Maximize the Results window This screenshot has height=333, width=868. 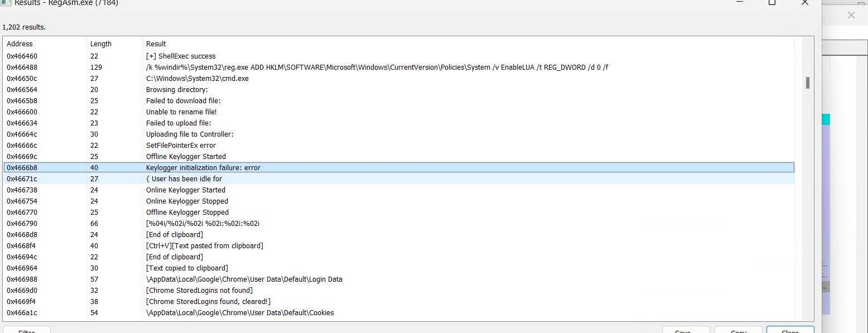pyautogui.click(x=771, y=2)
